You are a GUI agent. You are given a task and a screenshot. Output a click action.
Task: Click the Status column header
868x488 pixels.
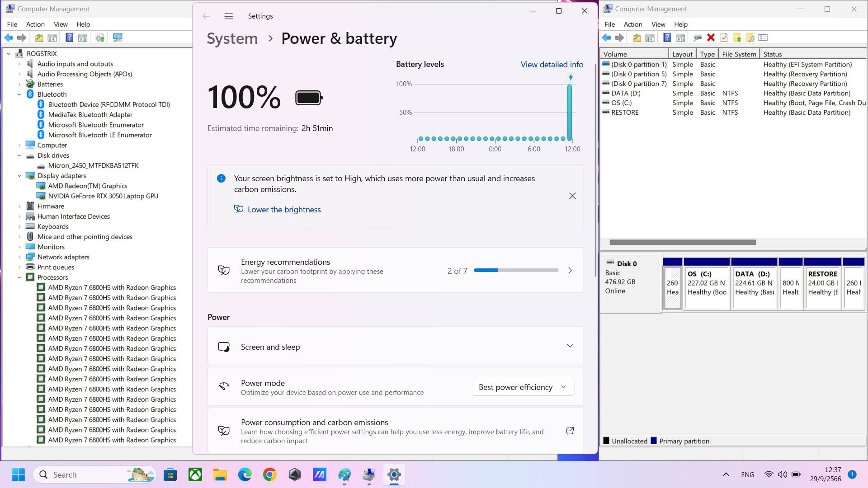(813, 54)
